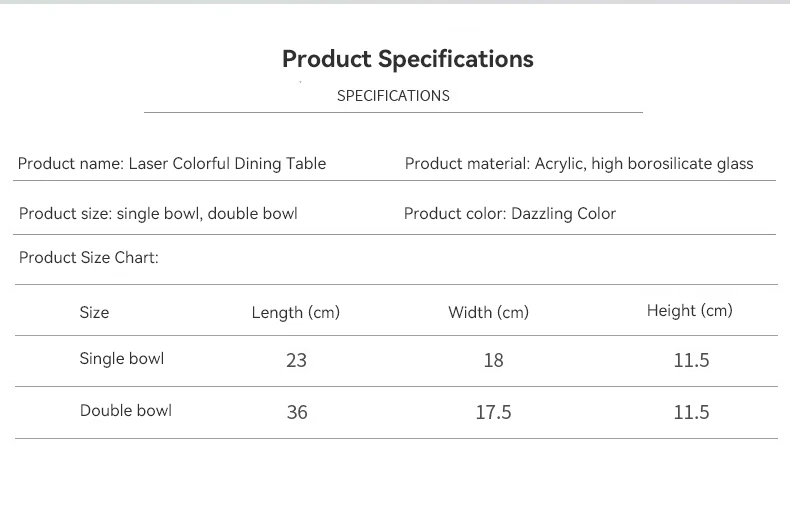Click the Double bowl length value 36

(x=297, y=412)
